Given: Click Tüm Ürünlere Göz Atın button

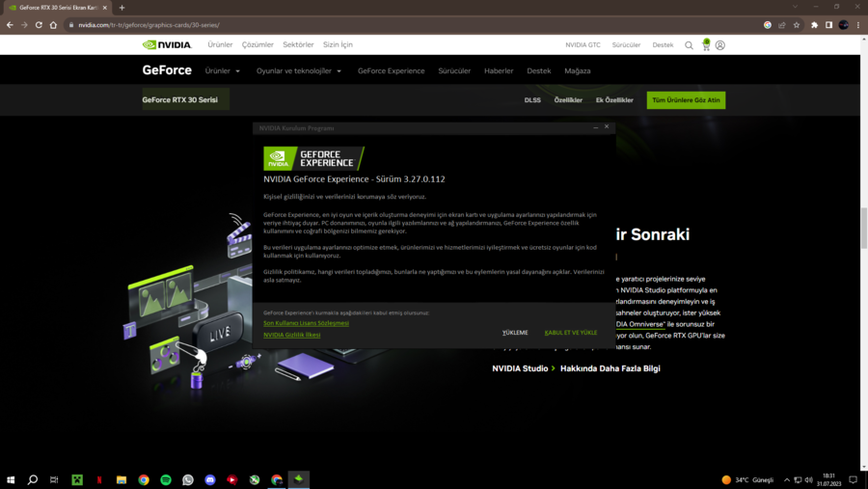Looking at the screenshot, I should tap(686, 100).
